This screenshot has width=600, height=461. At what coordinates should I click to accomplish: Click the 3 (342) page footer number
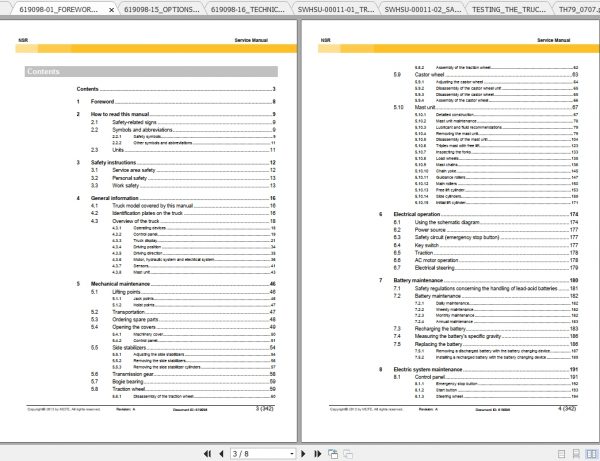click(x=265, y=409)
